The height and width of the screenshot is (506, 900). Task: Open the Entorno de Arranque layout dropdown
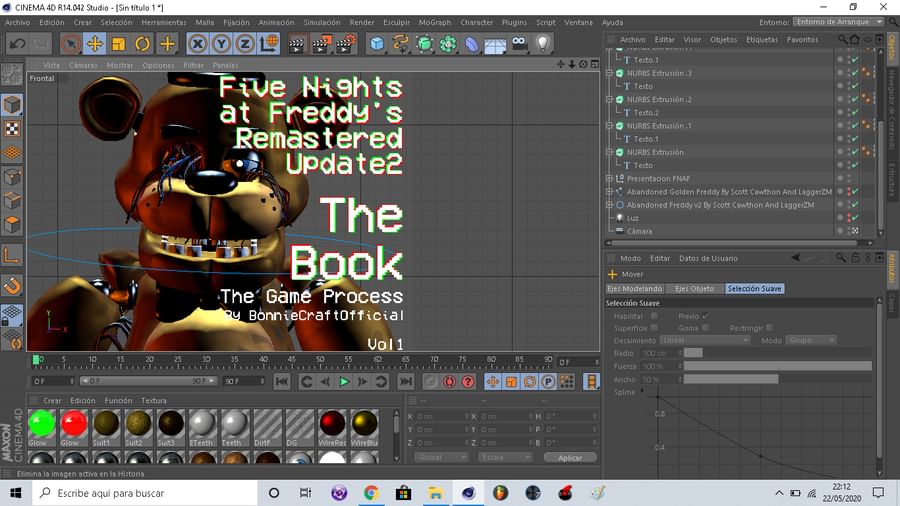839,22
